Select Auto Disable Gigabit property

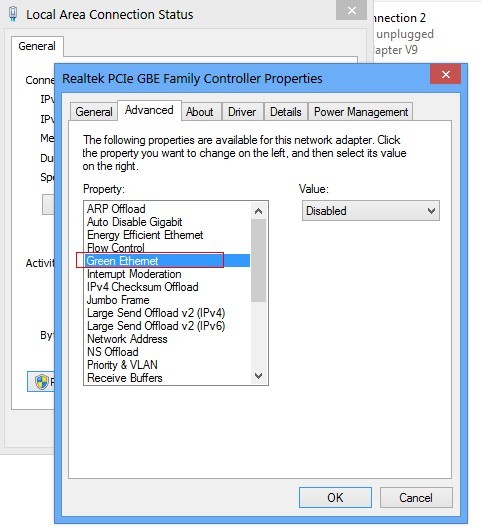click(x=167, y=222)
